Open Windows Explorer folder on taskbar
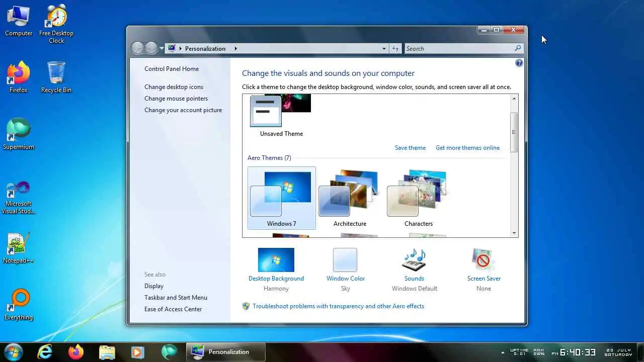 pos(107,352)
